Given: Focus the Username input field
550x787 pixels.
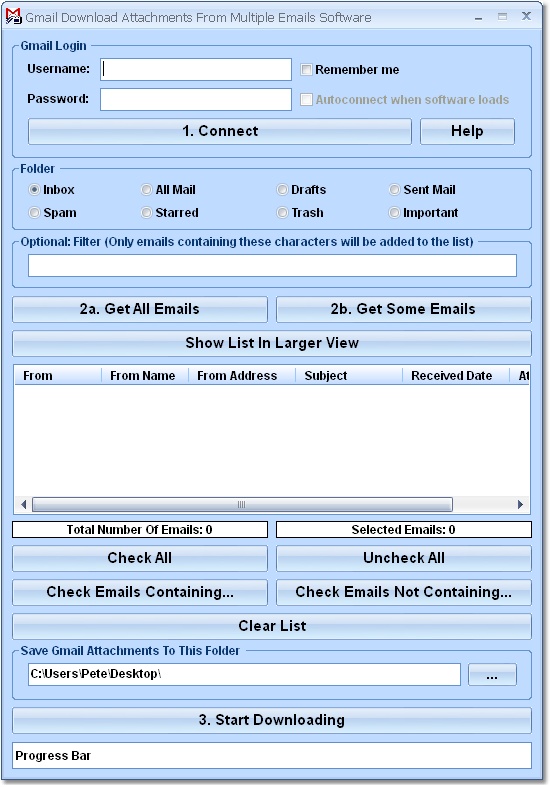Looking at the screenshot, I should tap(196, 69).
